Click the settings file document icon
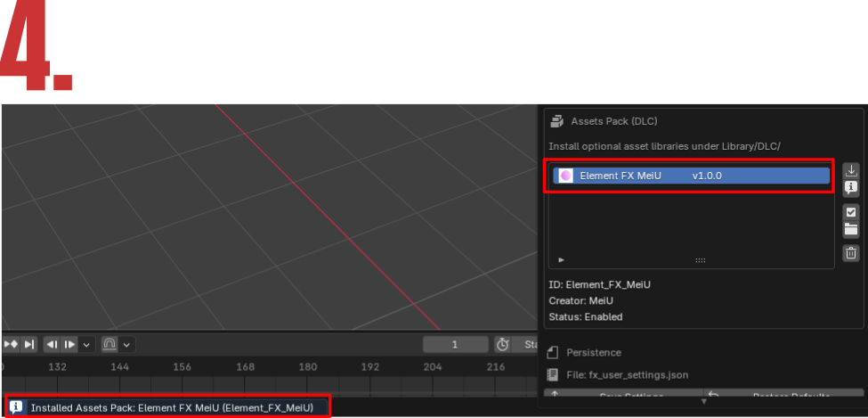This screenshot has width=868, height=418. coord(553,374)
